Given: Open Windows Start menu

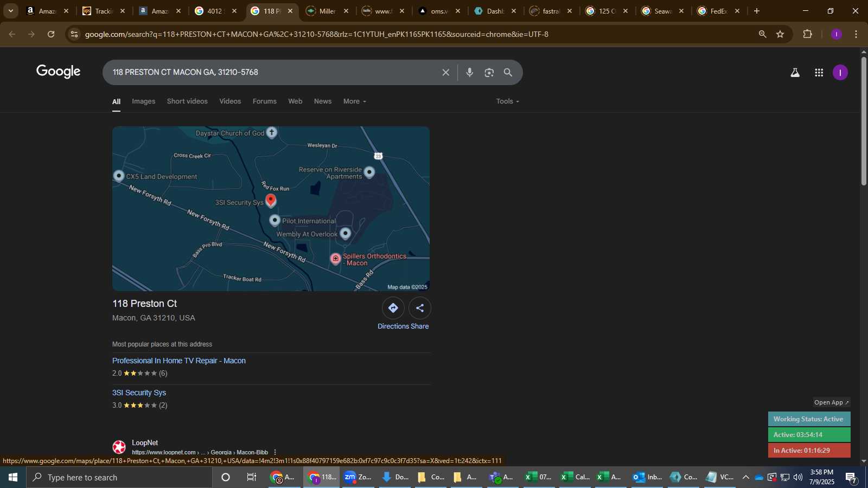Looking at the screenshot, I should point(13,477).
